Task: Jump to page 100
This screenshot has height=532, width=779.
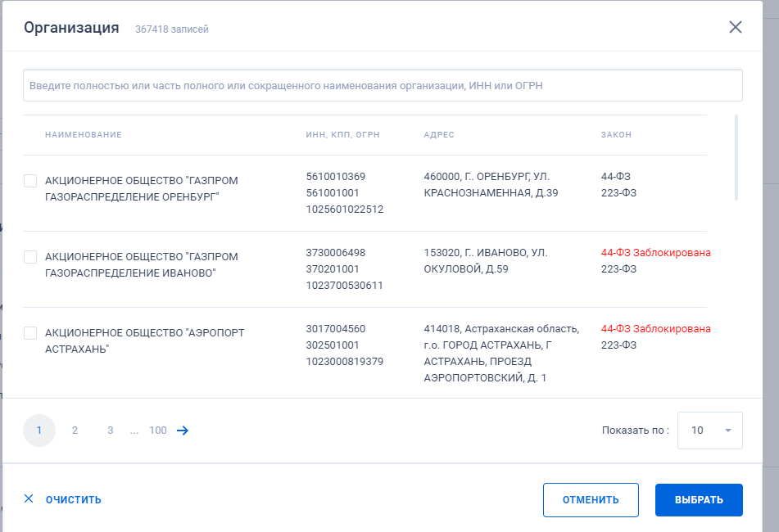Action: (158, 431)
